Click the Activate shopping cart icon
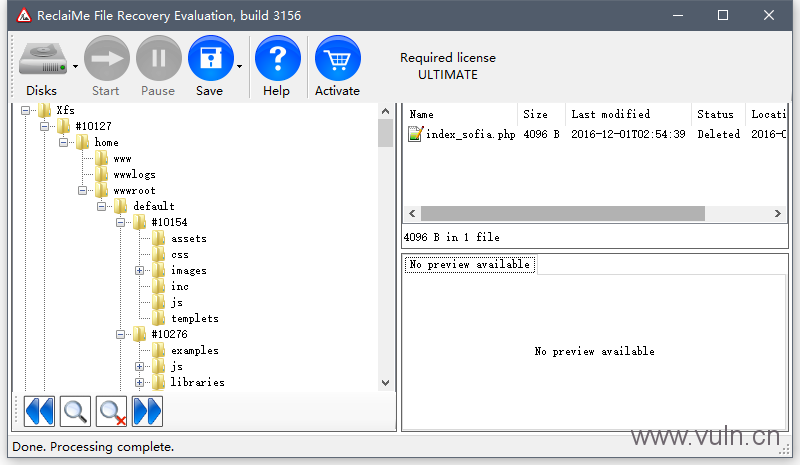Image resolution: width=800 pixels, height=465 pixels. coord(338,58)
